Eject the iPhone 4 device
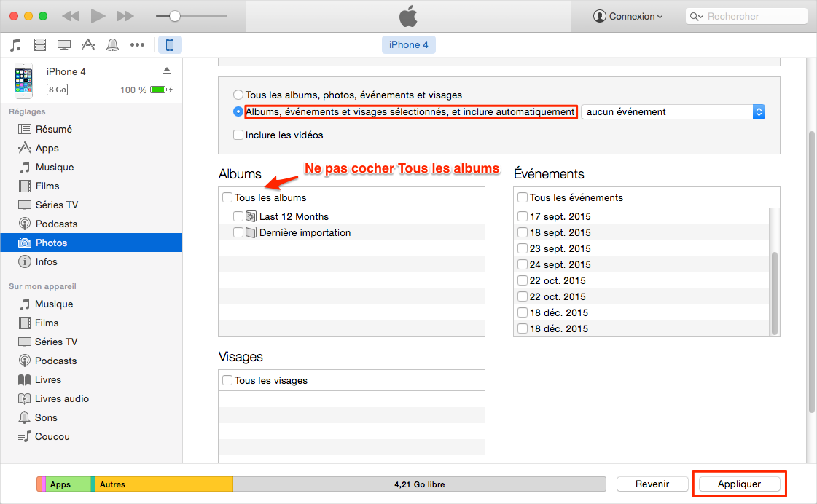 [167, 71]
